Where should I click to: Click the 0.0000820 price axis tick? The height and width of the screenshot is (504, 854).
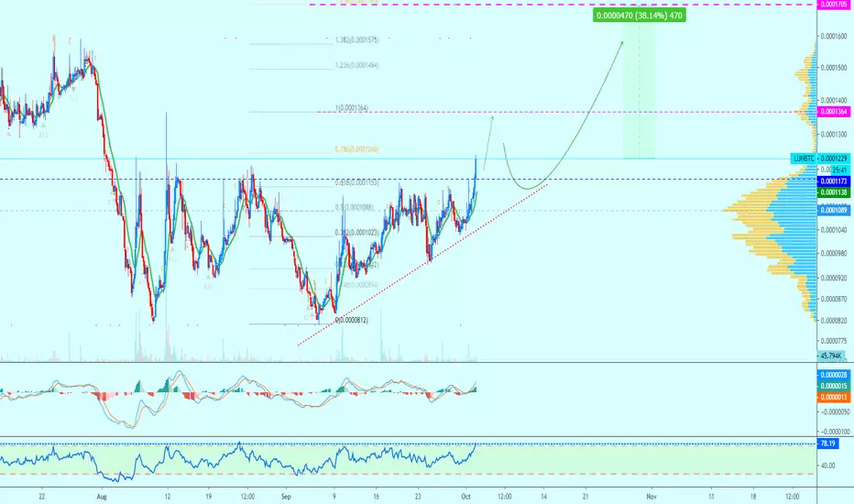coord(834,321)
